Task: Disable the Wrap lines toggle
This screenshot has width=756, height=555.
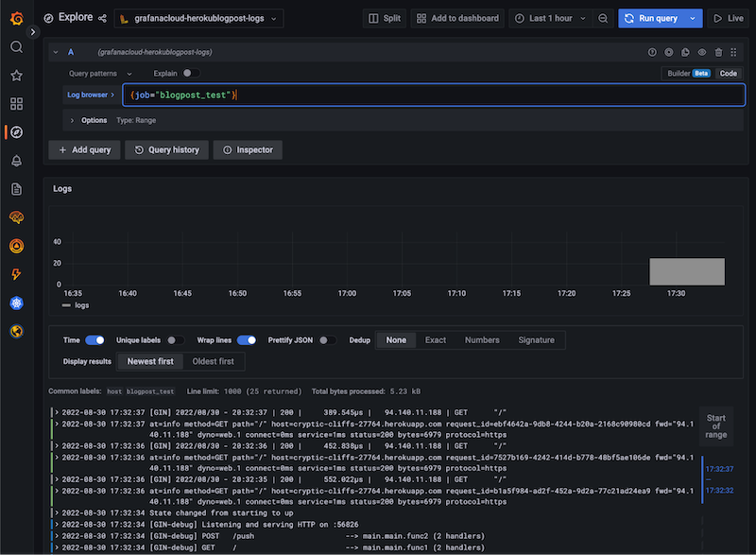Action: pyautogui.click(x=246, y=340)
